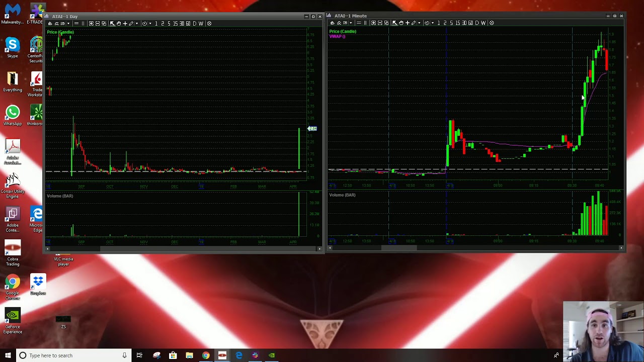
Task: Set 5 minute interval in ATAI 1 Day window
Action: (x=169, y=23)
